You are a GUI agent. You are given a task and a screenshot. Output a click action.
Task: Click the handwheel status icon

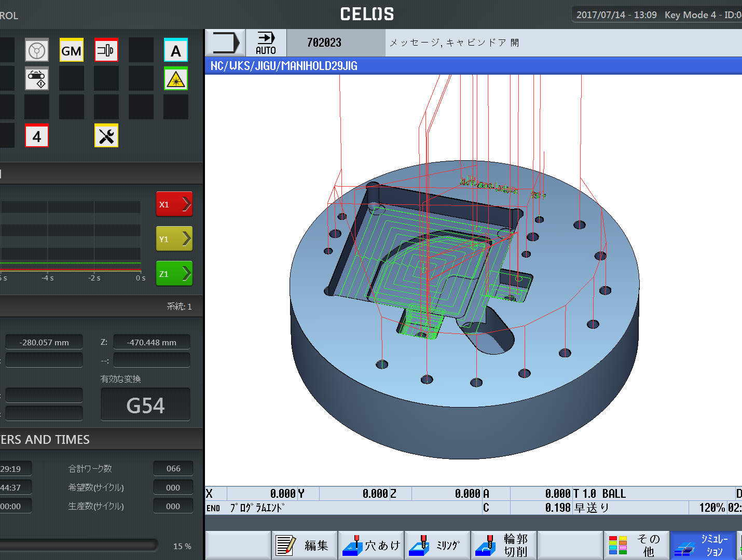click(37, 50)
